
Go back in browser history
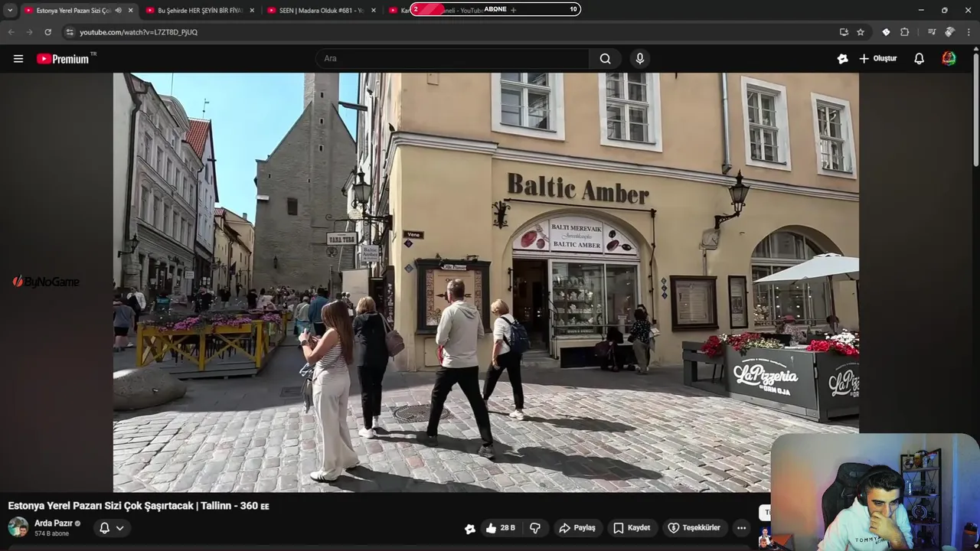(x=11, y=32)
